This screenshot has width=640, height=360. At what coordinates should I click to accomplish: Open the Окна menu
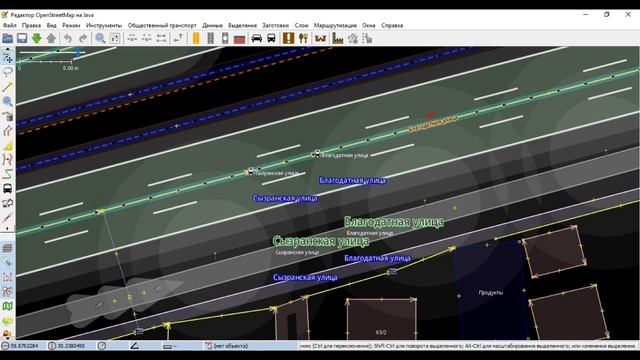click(x=368, y=25)
